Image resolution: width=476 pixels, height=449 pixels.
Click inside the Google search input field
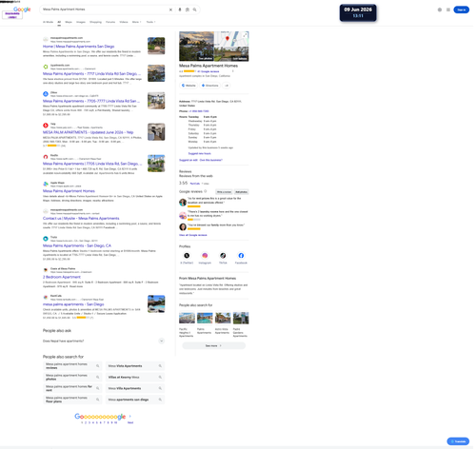(x=105, y=10)
